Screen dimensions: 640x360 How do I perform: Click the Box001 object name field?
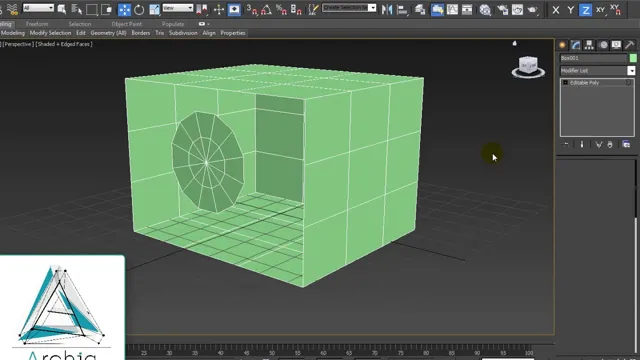click(x=593, y=58)
